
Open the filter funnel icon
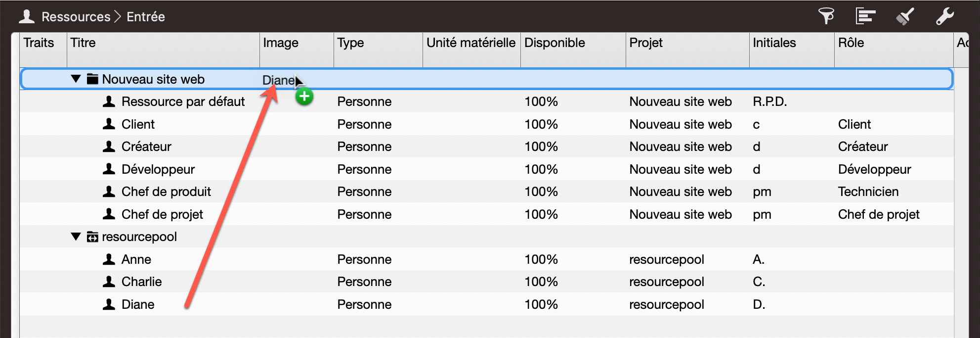click(x=826, y=16)
